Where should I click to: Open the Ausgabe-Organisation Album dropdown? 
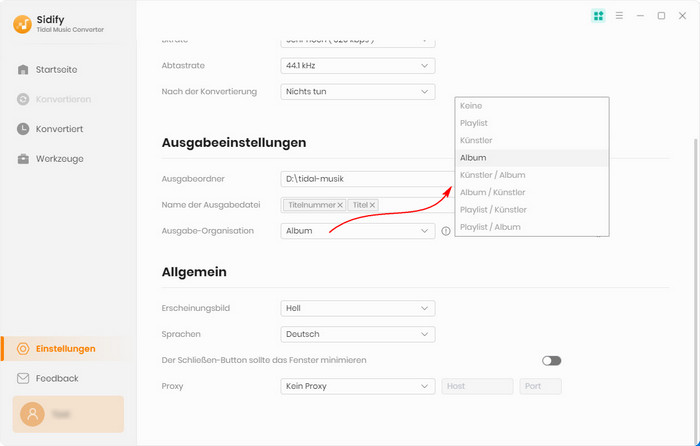click(358, 231)
